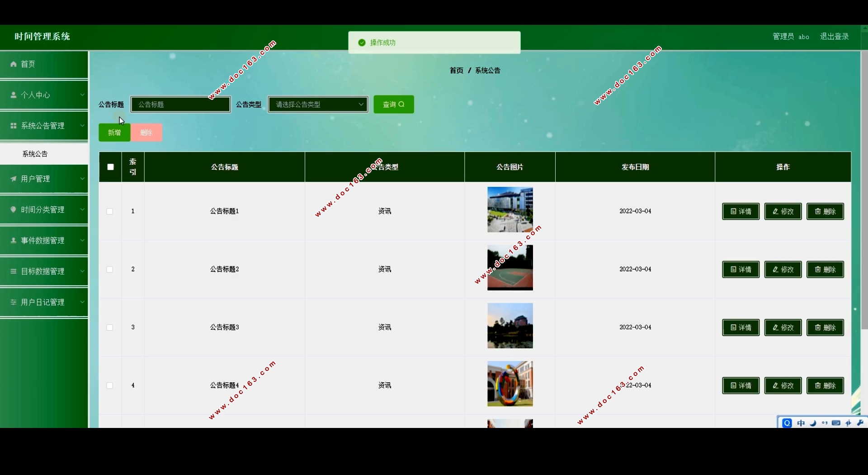
Task: Open IME settings wrench icon
Action: tap(860, 423)
